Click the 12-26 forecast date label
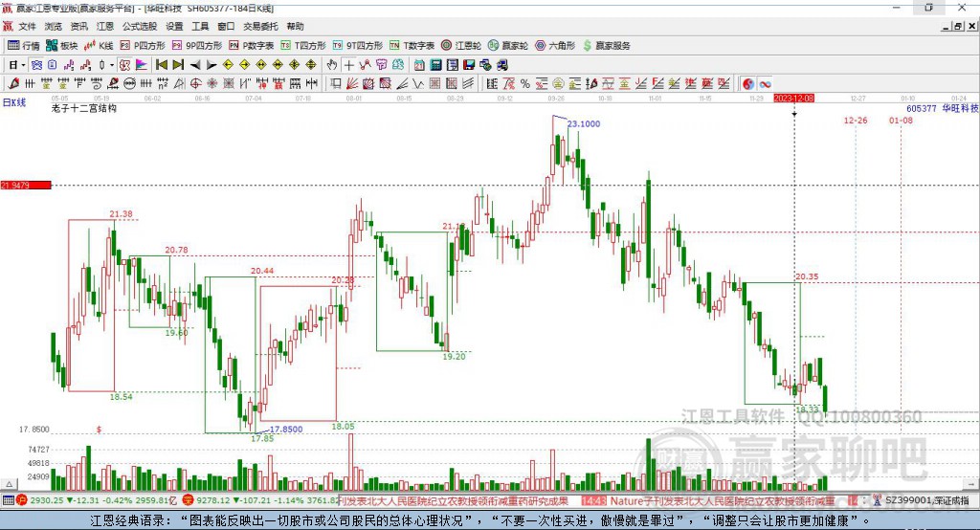The height and width of the screenshot is (530, 980). coord(855,120)
